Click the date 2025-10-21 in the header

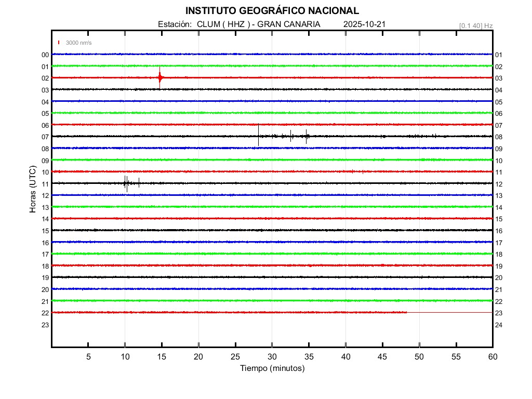(364, 24)
